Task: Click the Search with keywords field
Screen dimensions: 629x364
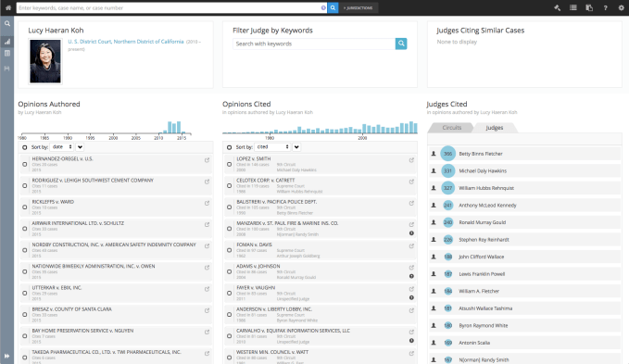Action: [x=314, y=44]
